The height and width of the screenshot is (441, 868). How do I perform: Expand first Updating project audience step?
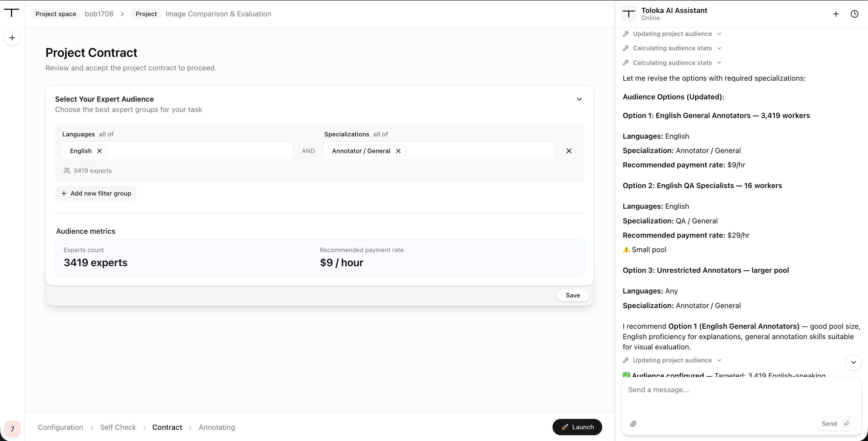672,34
